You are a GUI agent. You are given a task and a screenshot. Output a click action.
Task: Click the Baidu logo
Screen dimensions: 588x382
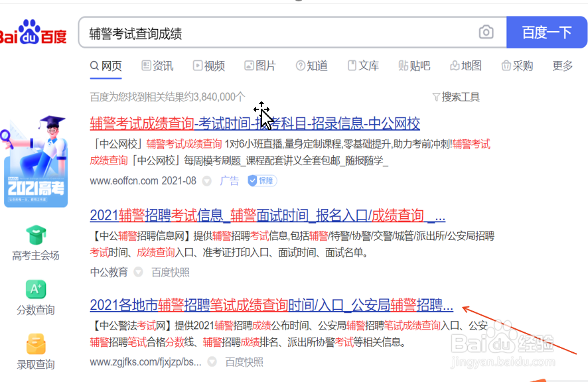coord(33,32)
